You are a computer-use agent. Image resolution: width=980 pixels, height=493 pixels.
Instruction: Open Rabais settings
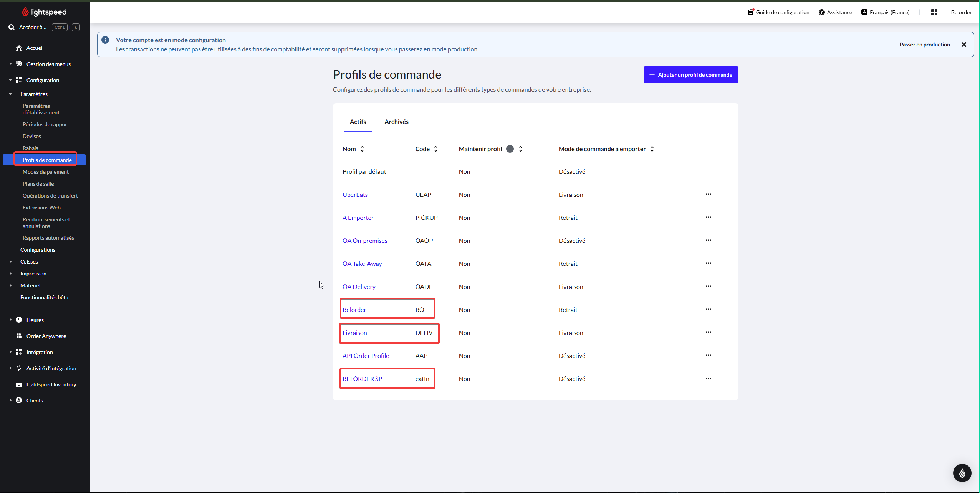coord(30,148)
